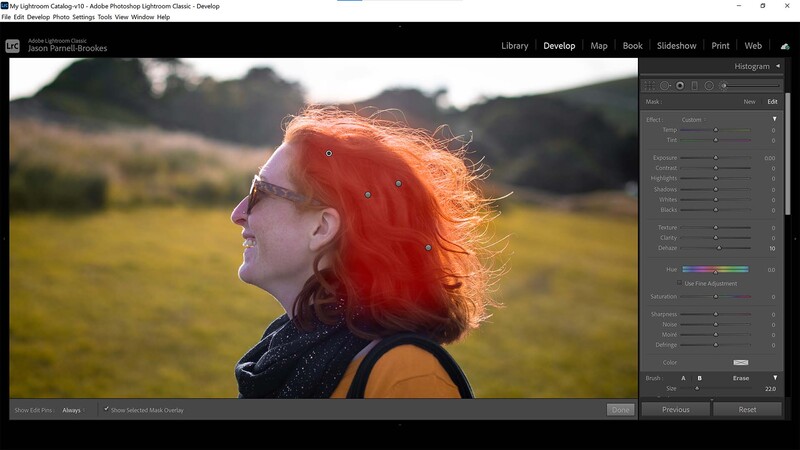
Task: Select the Crop Overlay tool icon
Action: pos(649,86)
